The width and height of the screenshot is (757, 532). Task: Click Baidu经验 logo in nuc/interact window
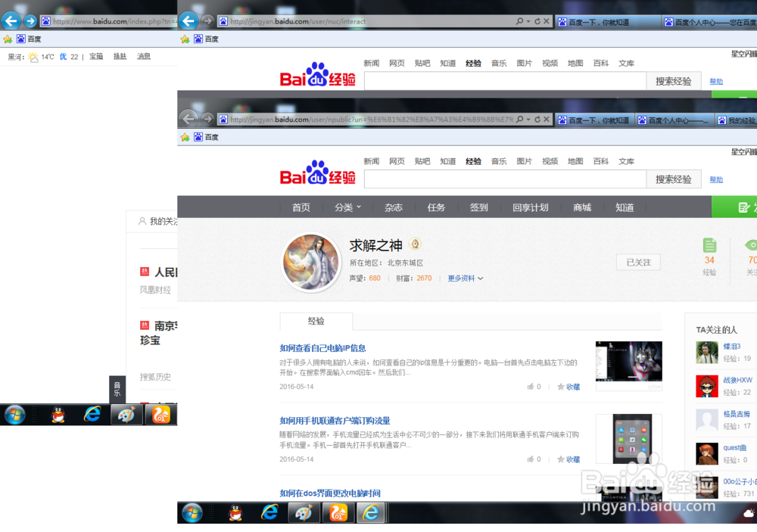click(x=318, y=75)
